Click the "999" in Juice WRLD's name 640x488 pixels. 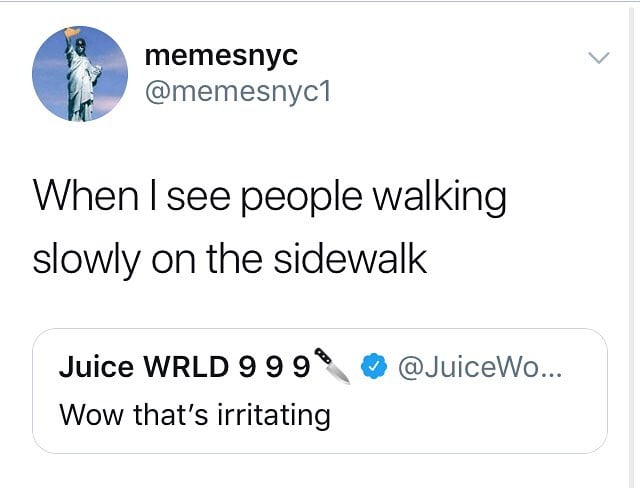coord(274,367)
